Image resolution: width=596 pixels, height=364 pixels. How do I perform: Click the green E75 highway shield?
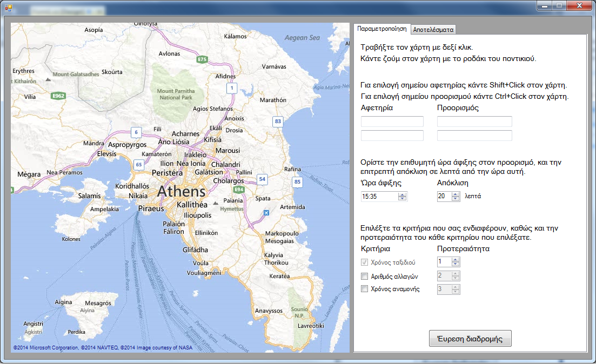click(202, 59)
